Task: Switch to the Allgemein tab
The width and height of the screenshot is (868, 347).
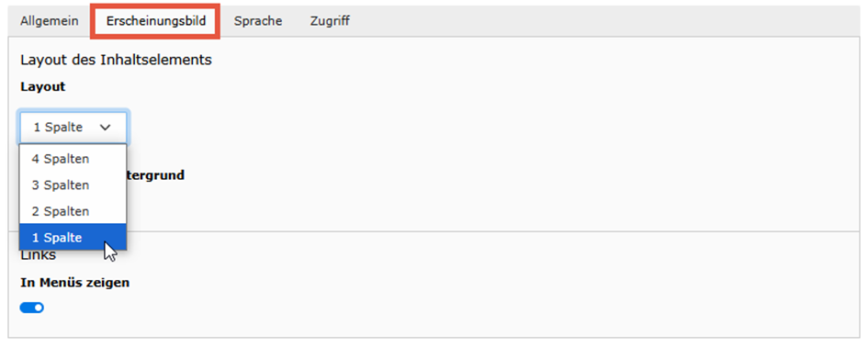Action: tap(50, 21)
